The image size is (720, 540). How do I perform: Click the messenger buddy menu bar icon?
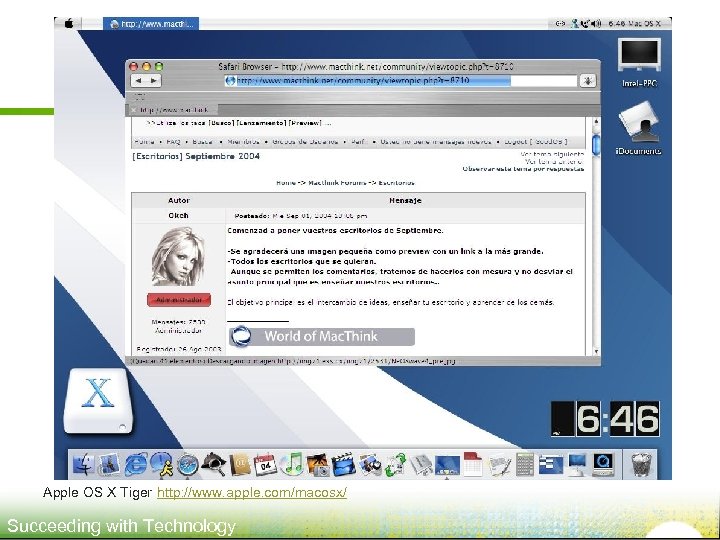pyautogui.click(x=575, y=23)
